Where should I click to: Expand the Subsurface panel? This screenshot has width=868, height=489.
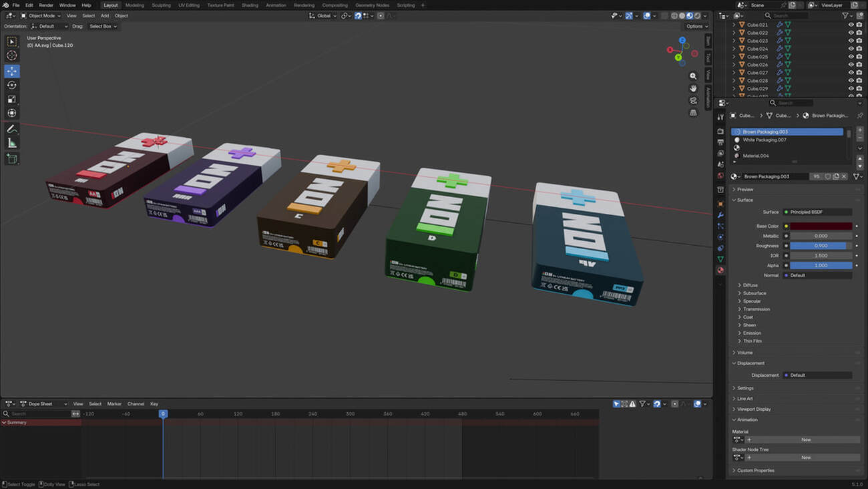pos(754,293)
